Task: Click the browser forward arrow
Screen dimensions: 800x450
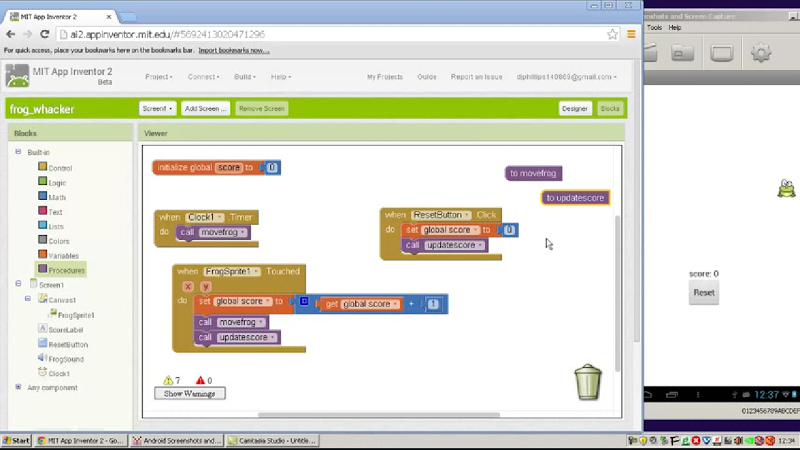Action: coord(28,34)
